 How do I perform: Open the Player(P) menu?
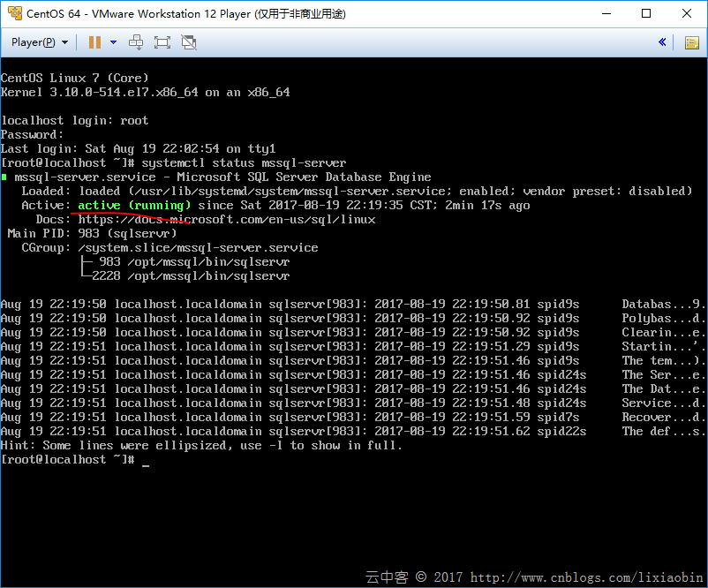[x=39, y=42]
